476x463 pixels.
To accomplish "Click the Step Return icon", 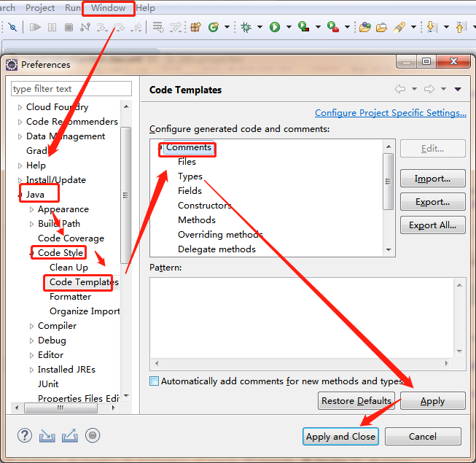I will [136, 27].
